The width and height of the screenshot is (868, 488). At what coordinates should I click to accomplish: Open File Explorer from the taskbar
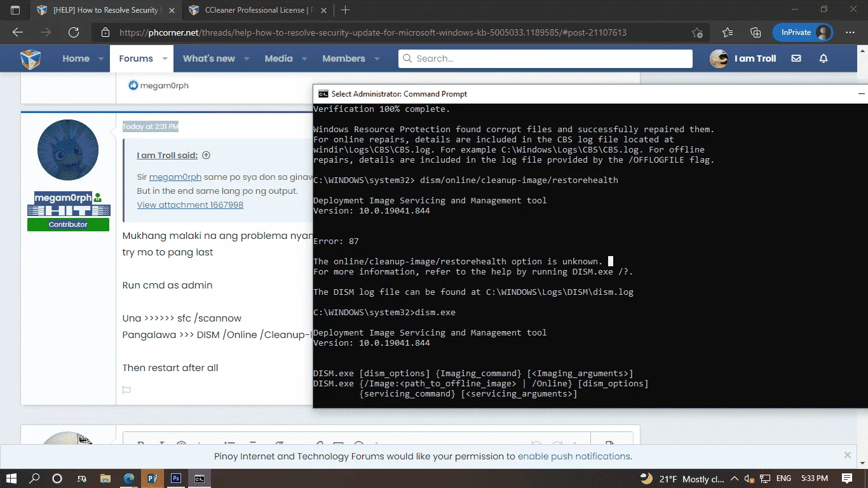[105, 478]
